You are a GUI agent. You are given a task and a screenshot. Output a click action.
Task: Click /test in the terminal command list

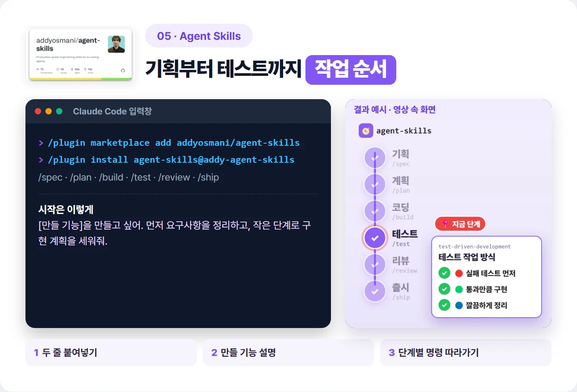click(x=141, y=178)
